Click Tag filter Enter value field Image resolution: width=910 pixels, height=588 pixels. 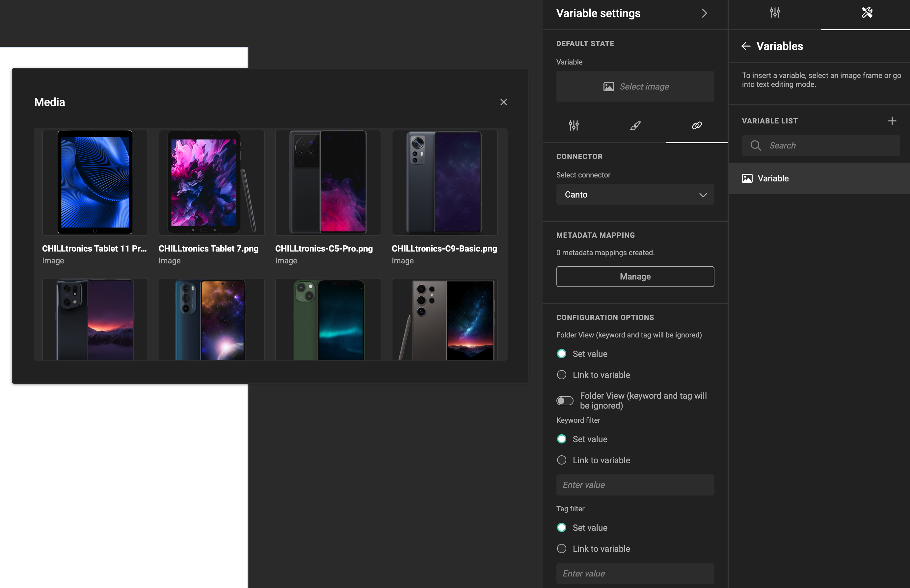635,574
